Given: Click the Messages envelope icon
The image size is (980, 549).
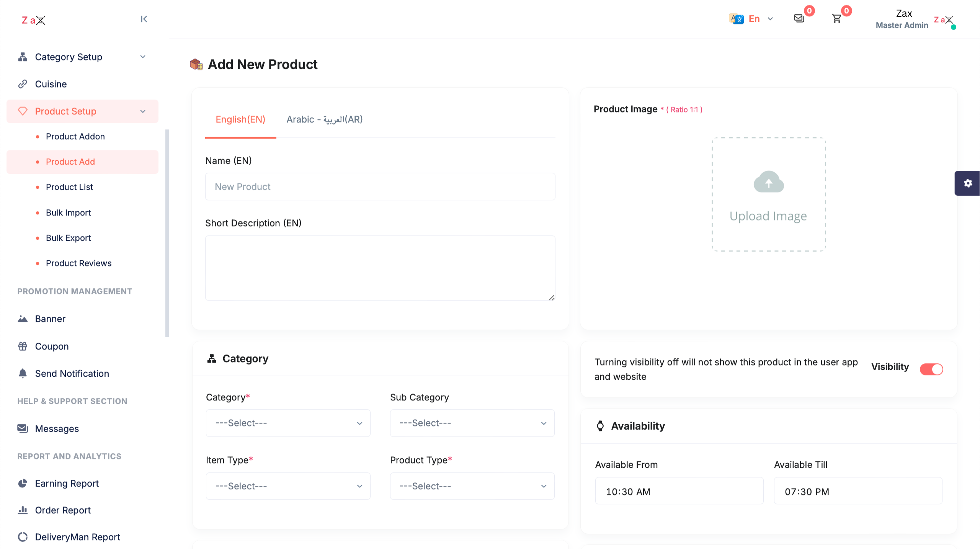Looking at the screenshot, I should pos(800,18).
